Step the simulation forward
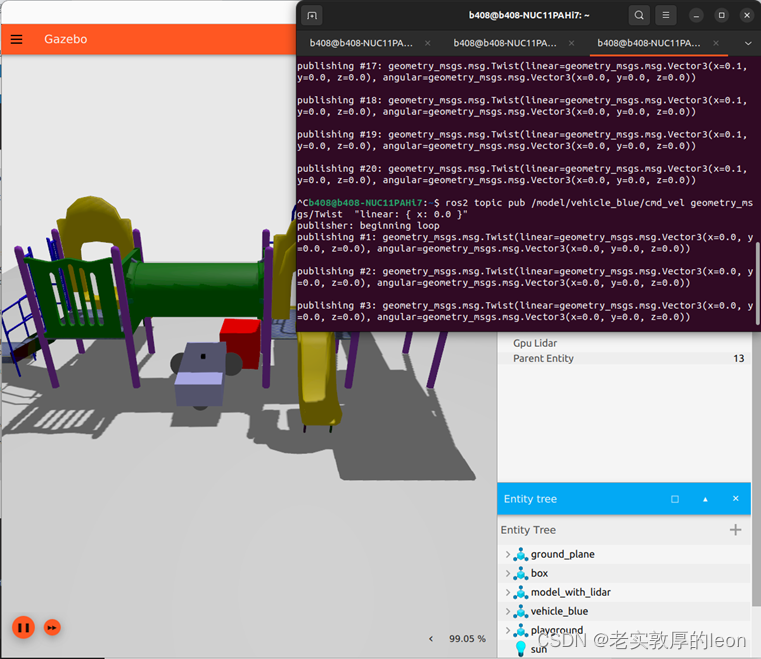Screen dimensions: 761x659 [x=52, y=627]
